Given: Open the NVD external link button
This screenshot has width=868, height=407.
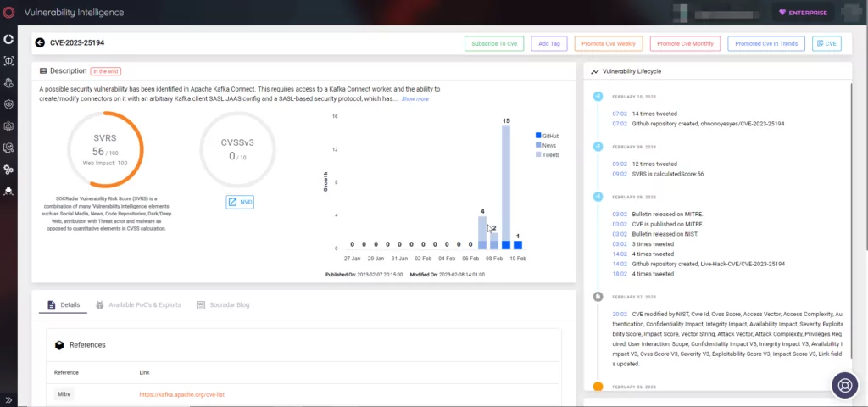Looking at the screenshot, I should pyautogui.click(x=240, y=202).
